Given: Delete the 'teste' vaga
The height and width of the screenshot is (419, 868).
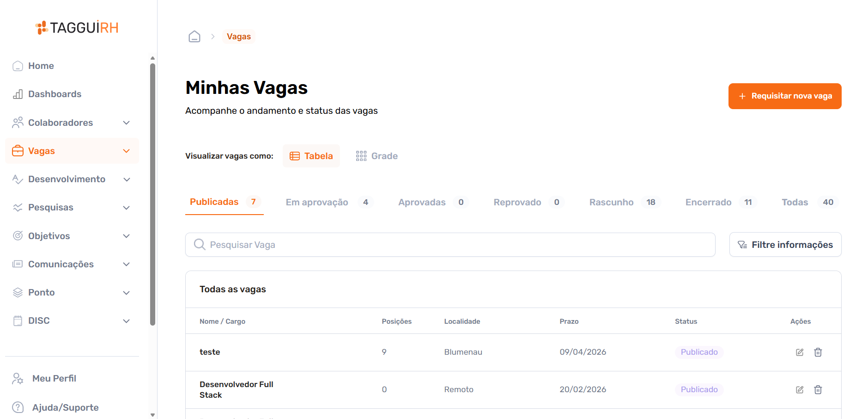Looking at the screenshot, I should (818, 352).
